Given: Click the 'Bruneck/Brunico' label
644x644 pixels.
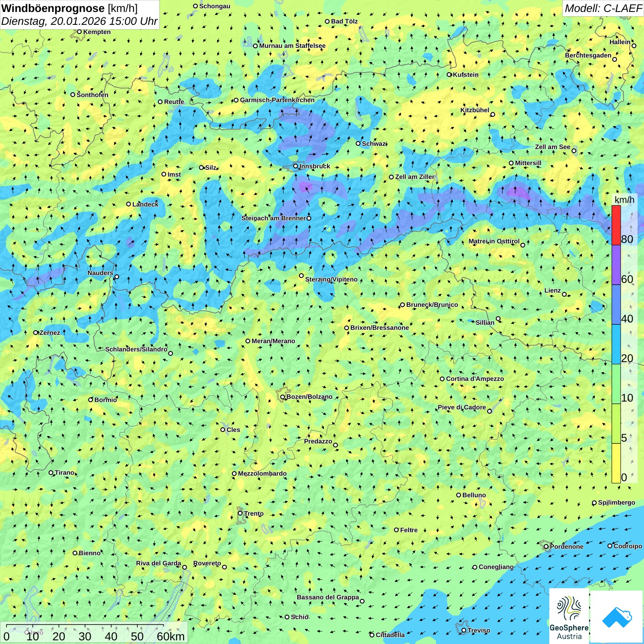Looking at the screenshot, I should 432,305.
